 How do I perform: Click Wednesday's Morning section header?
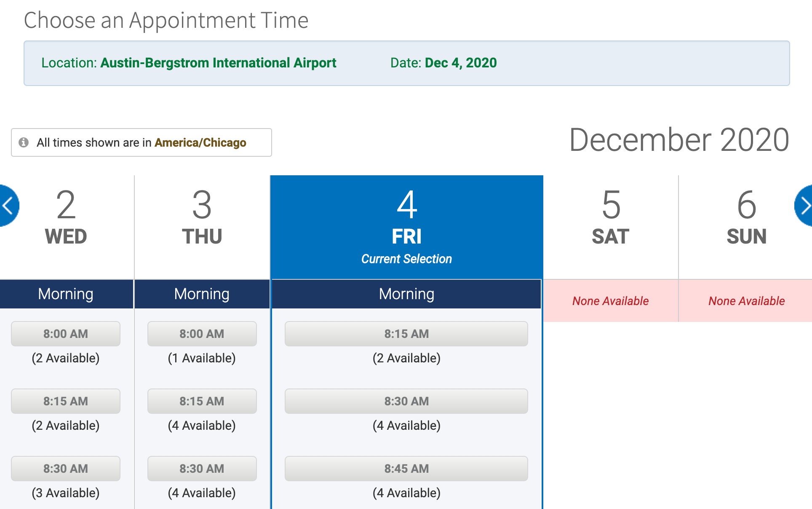click(66, 294)
